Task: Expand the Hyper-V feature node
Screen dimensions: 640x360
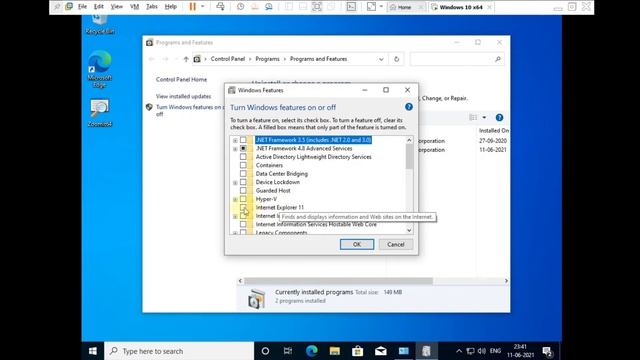Action: coord(235,199)
